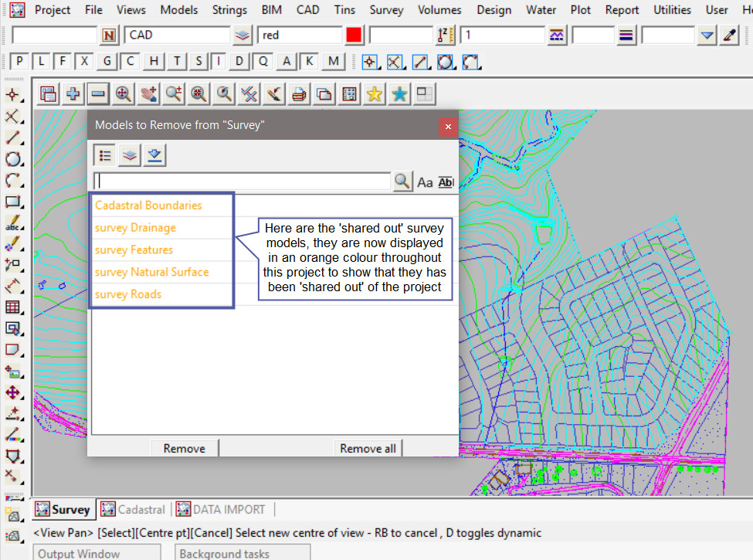
Task: Click the Remove all button
Action: point(368,448)
